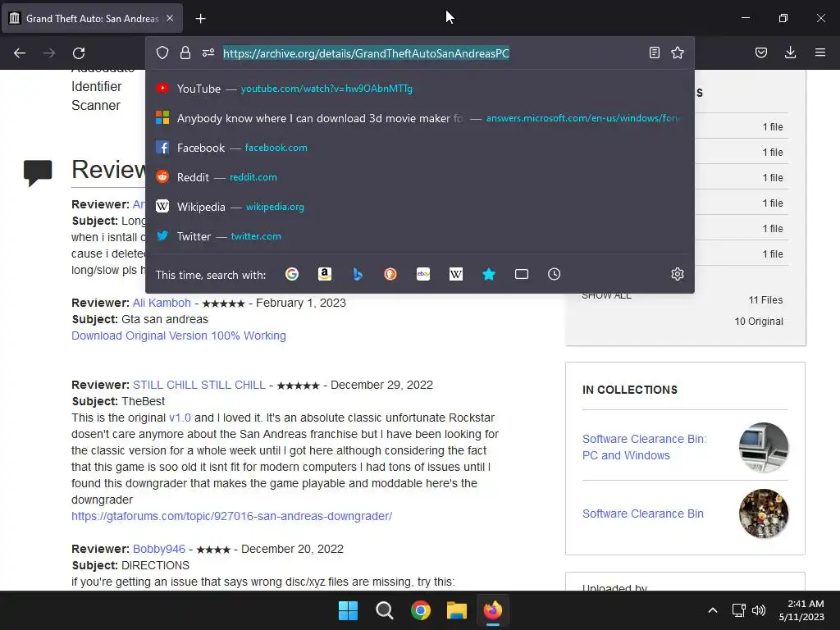Image resolution: width=840 pixels, height=630 pixels.
Task: Open gtaforums san-andreas-downgrader link
Action: click(x=231, y=516)
